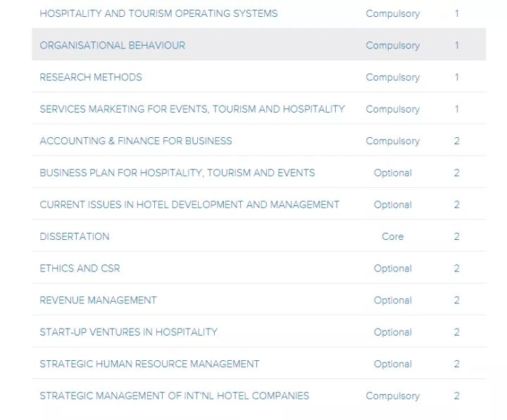507x420 pixels.
Task: Click semester number 2 in Ethics and CSR row
Action: coord(457,268)
